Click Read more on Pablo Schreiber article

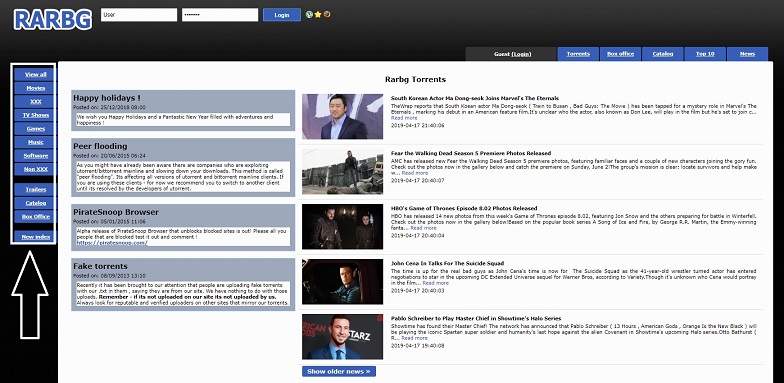[x=414, y=338]
